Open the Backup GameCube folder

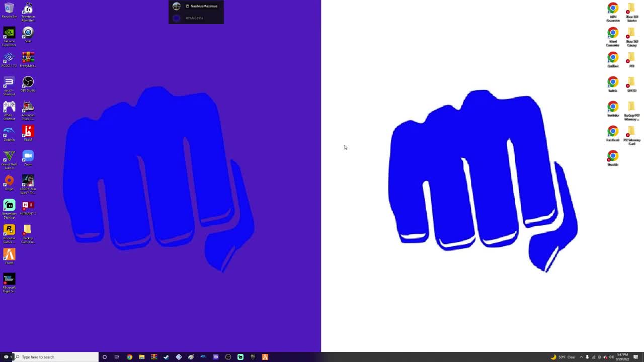[28, 234]
